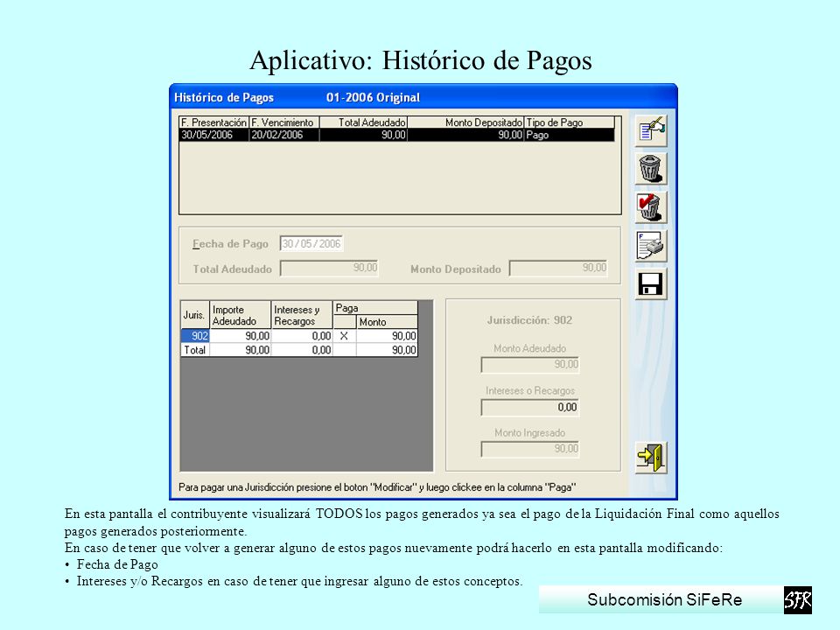
Task: Click the exit door icon
Action: coord(651,457)
